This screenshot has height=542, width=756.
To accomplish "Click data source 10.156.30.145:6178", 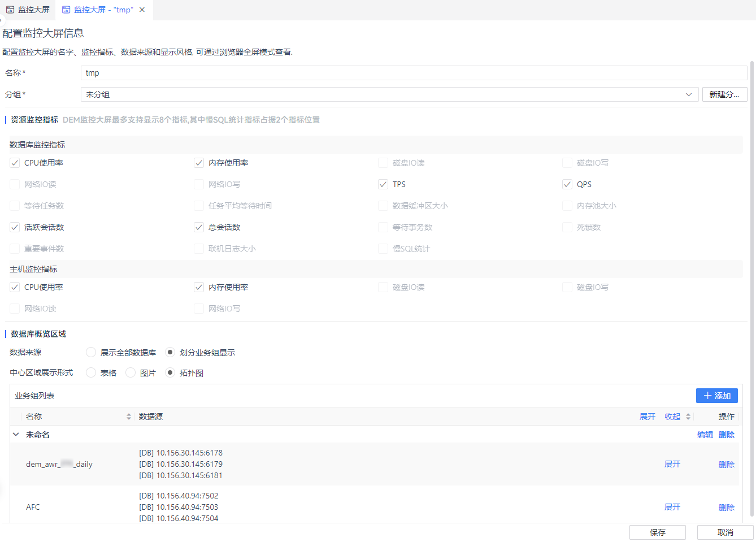I will pos(181,453).
